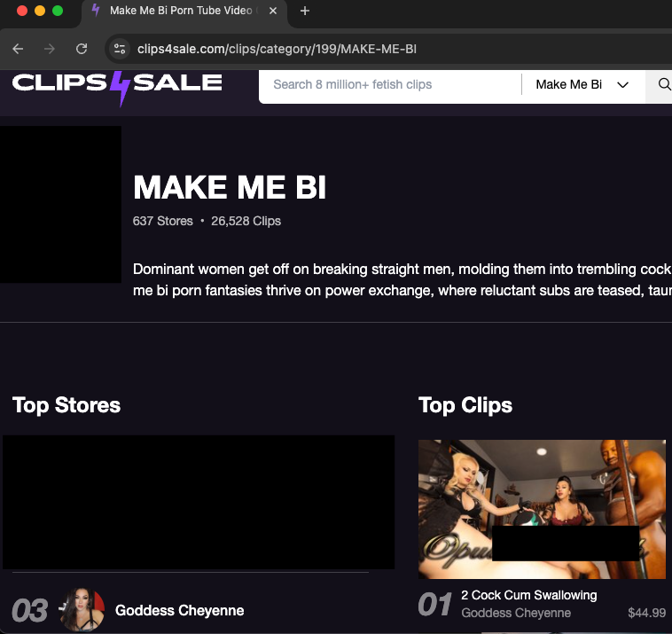
Task: Focus the Search 8 million+ fetish clips field
Action: [390, 84]
